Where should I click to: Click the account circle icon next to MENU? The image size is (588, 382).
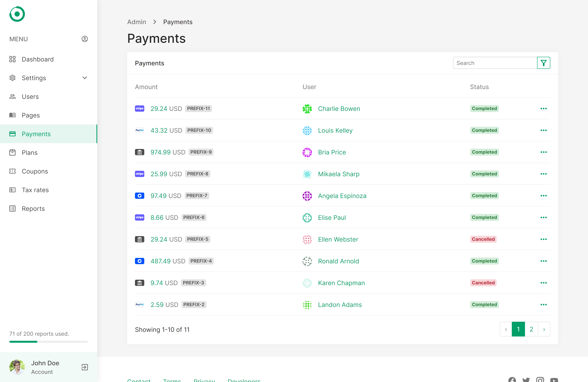coord(85,39)
